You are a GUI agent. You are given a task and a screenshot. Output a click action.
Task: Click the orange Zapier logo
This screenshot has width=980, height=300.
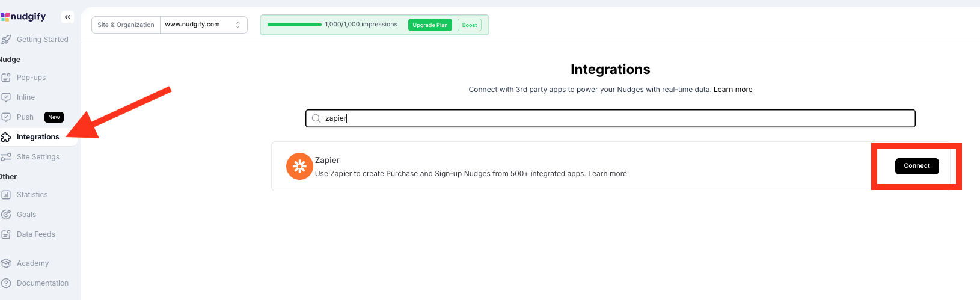click(299, 167)
